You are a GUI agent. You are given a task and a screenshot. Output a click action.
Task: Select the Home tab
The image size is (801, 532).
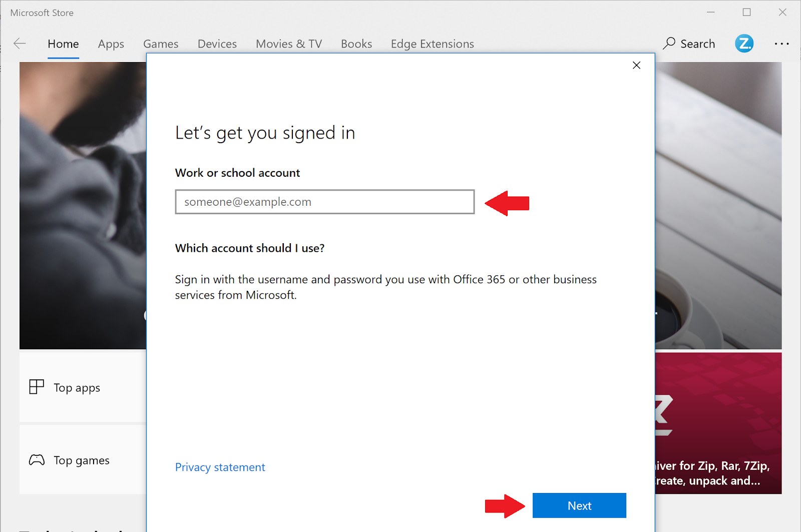63,44
